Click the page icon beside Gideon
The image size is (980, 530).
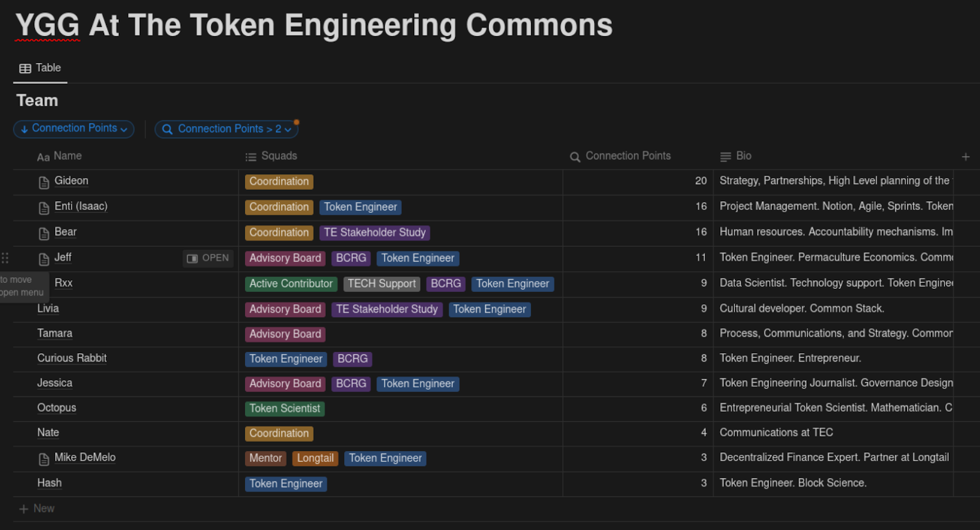click(44, 182)
